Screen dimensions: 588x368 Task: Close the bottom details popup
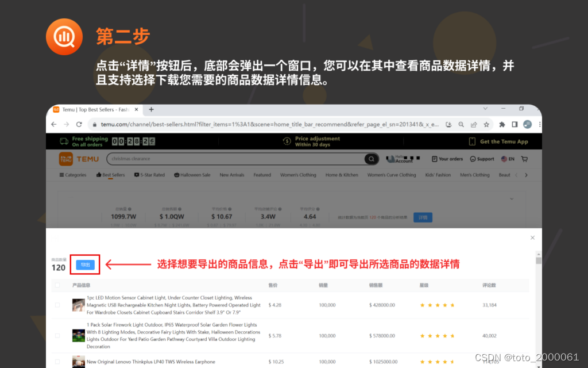pos(532,237)
